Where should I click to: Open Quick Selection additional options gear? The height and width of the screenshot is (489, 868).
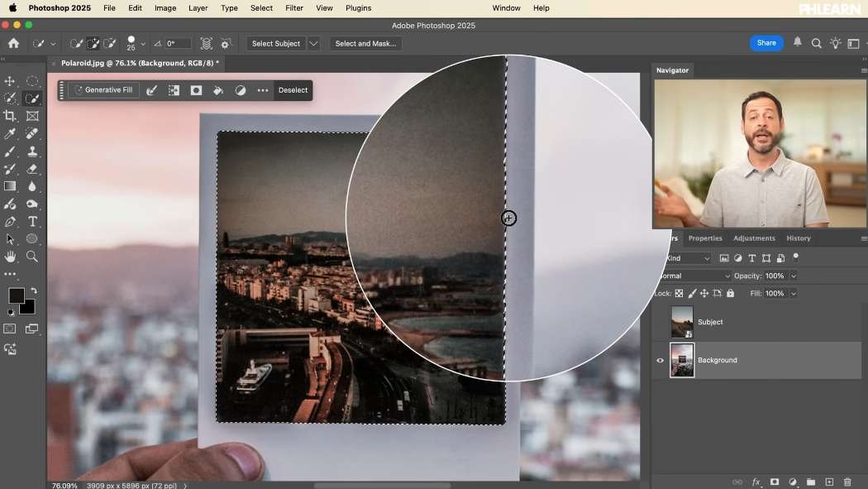click(226, 44)
